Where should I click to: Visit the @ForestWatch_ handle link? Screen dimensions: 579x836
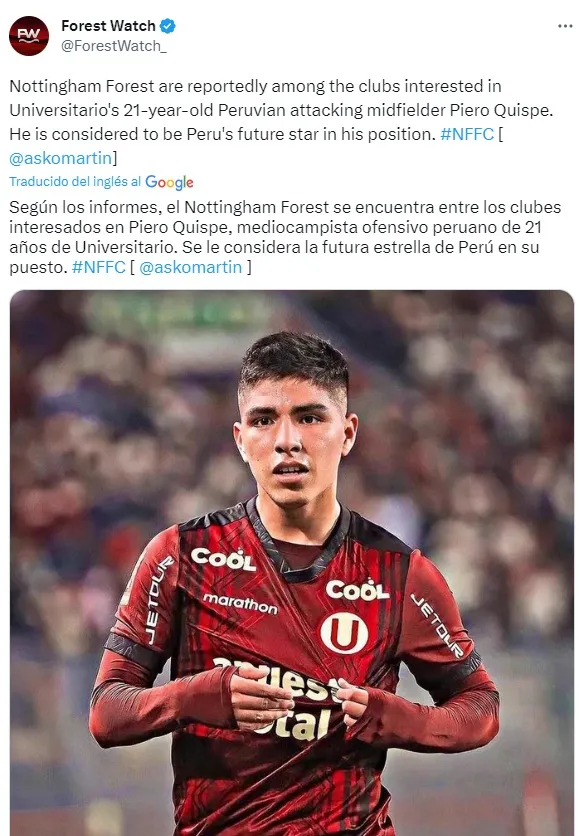[x=114, y=46]
